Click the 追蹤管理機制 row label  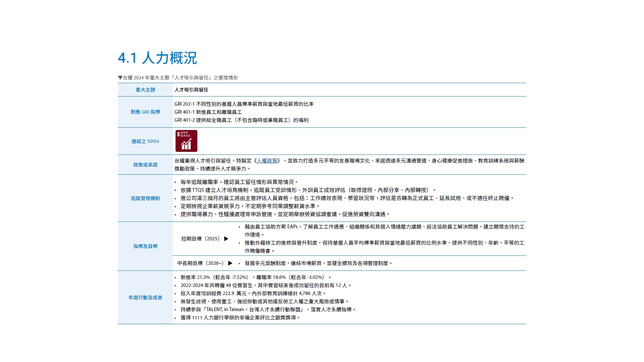(145, 198)
